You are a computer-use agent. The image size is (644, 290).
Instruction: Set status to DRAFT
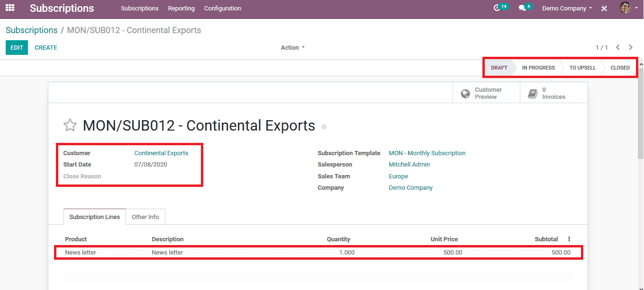[499, 68]
